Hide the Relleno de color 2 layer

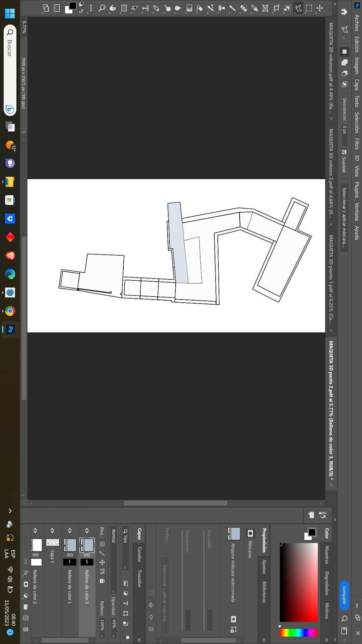(x=35, y=530)
